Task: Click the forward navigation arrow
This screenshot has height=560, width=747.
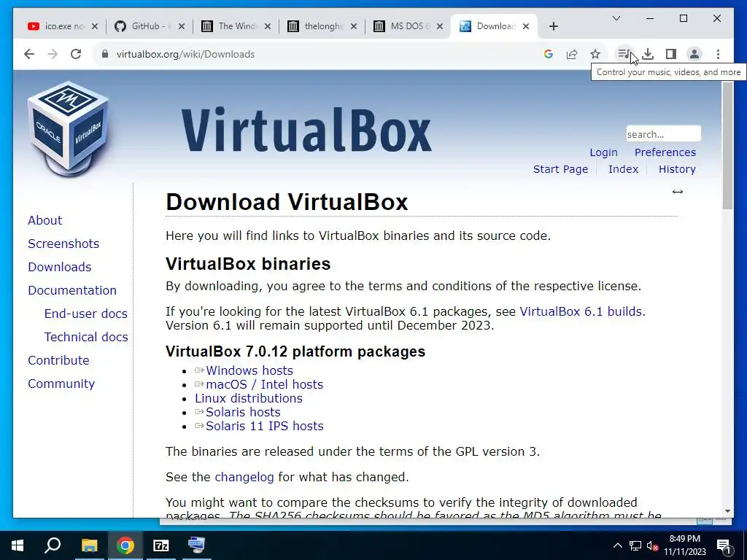Action: point(53,54)
